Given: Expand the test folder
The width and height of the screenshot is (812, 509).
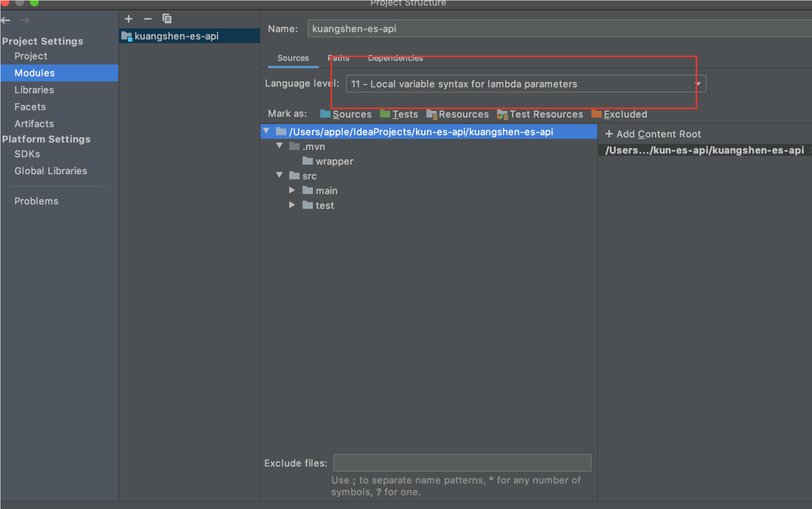Looking at the screenshot, I should click(292, 205).
